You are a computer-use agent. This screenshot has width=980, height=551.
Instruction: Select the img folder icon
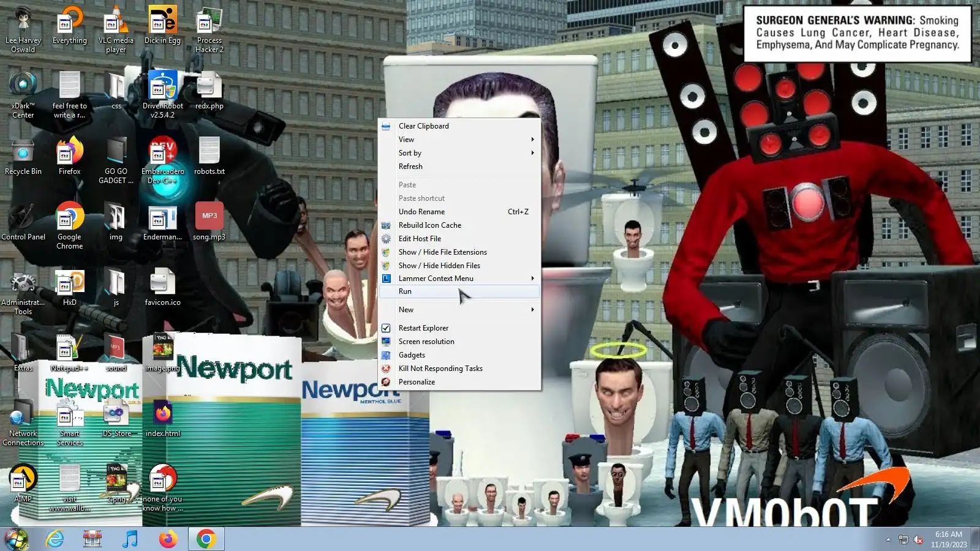pos(116,222)
